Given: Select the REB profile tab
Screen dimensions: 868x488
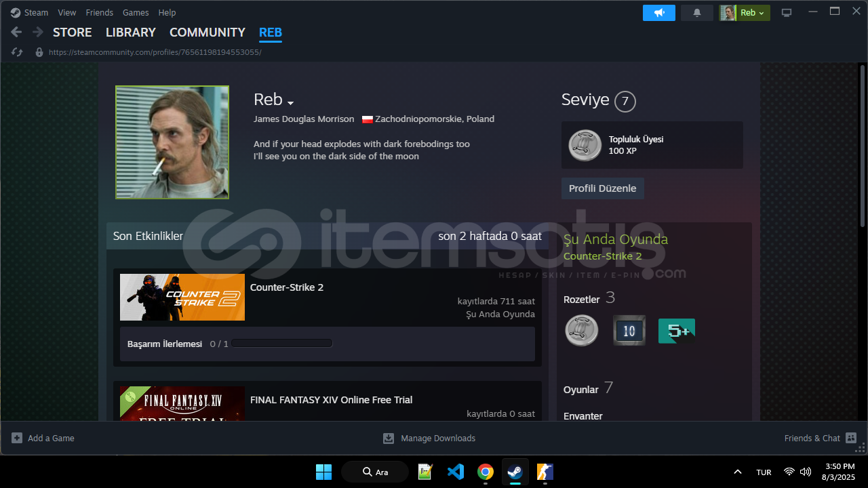Looking at the screenshot, I should tap(271, 32).
